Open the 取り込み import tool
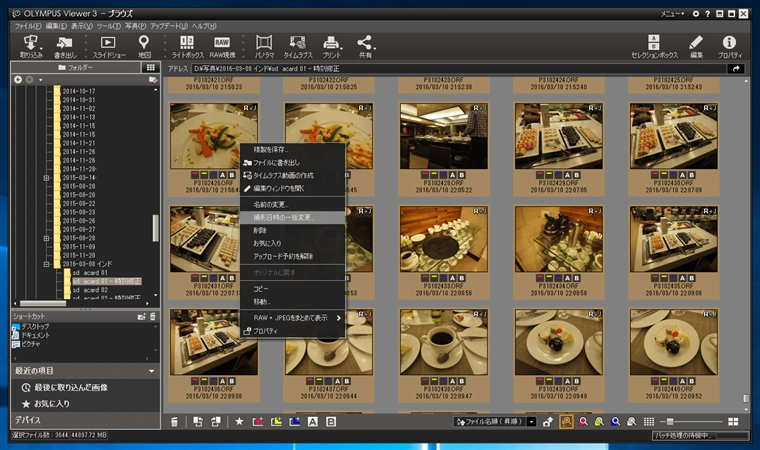760x450 pixels. click(x=31, y=47)
